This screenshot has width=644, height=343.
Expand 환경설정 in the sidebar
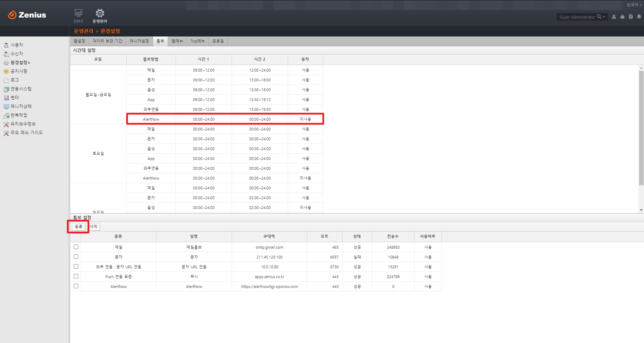[20, 62]
